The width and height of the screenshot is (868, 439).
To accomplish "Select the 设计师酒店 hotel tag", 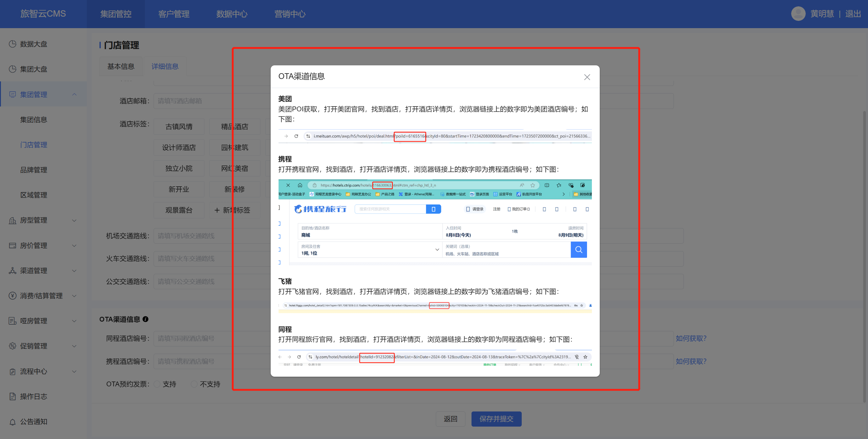I will (x=179, y=147).
